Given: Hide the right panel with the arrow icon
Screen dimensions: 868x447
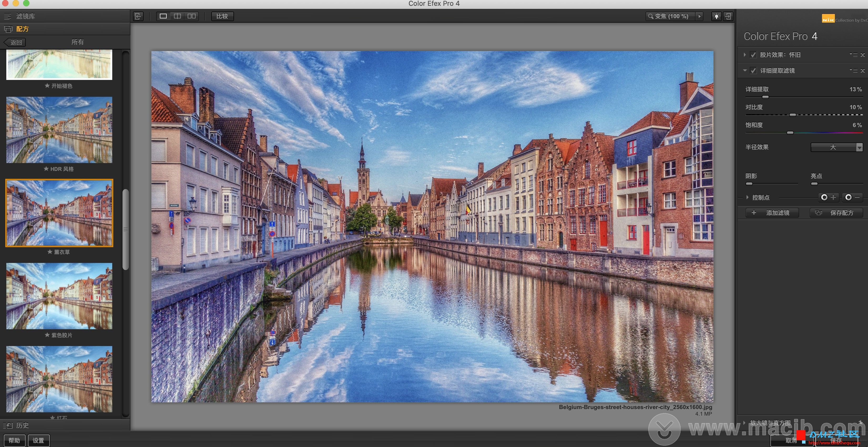Looking at the screenshot, I should point(728,16).
